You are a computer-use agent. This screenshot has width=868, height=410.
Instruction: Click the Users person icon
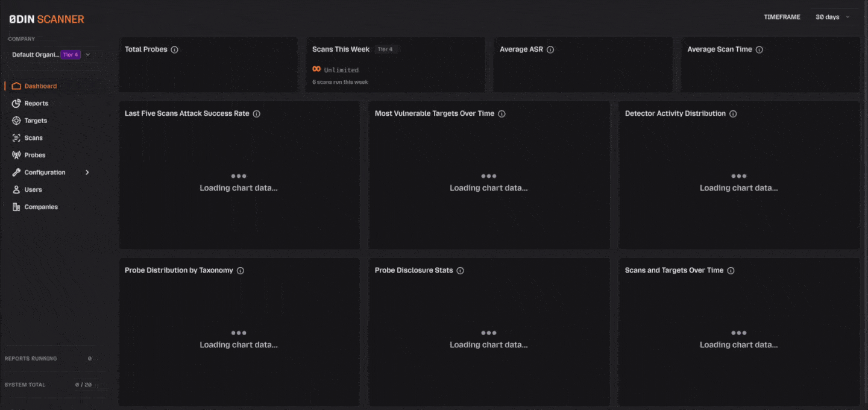pos(16,190)
